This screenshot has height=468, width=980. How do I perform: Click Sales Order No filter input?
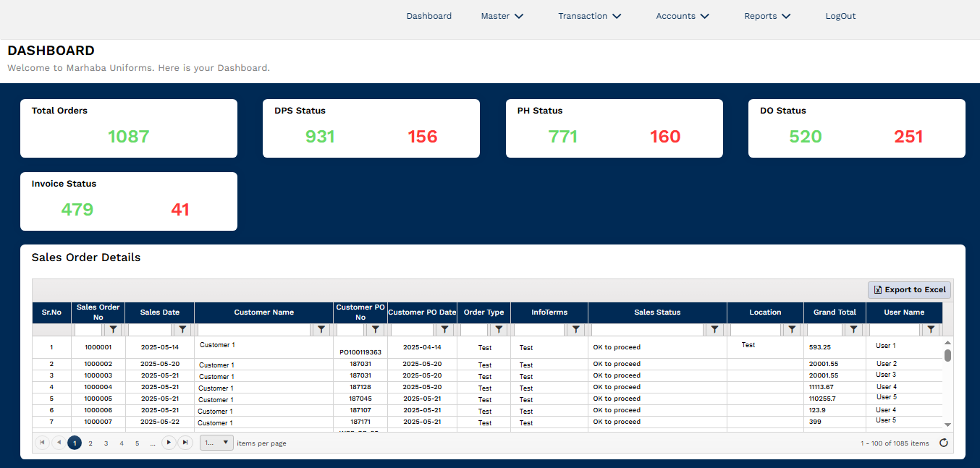[x=88, y=329]
